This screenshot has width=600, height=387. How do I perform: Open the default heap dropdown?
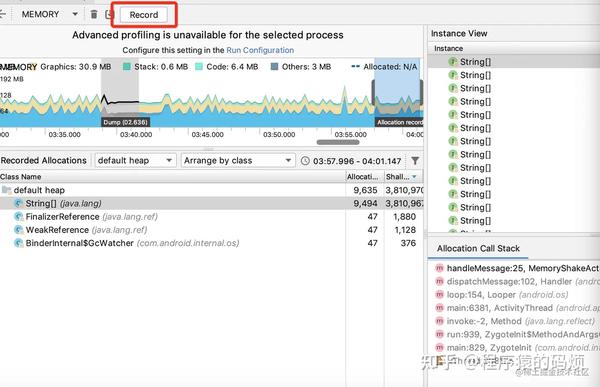coord(135,161)
